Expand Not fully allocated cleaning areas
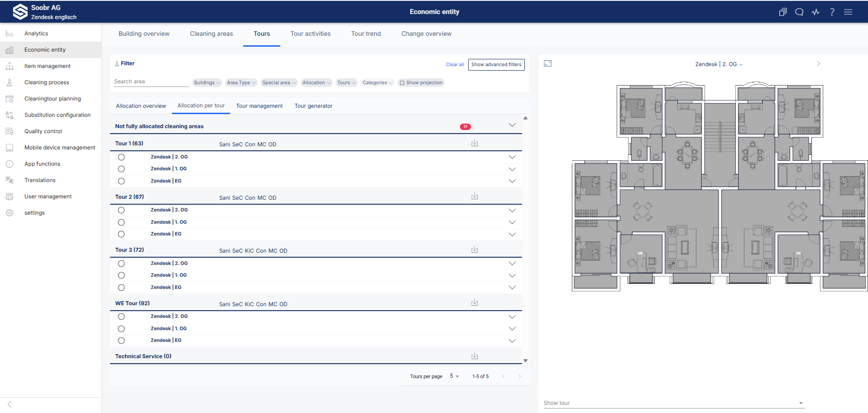The height and width of the screenshot is (413, 868). (x=512, y=125)
